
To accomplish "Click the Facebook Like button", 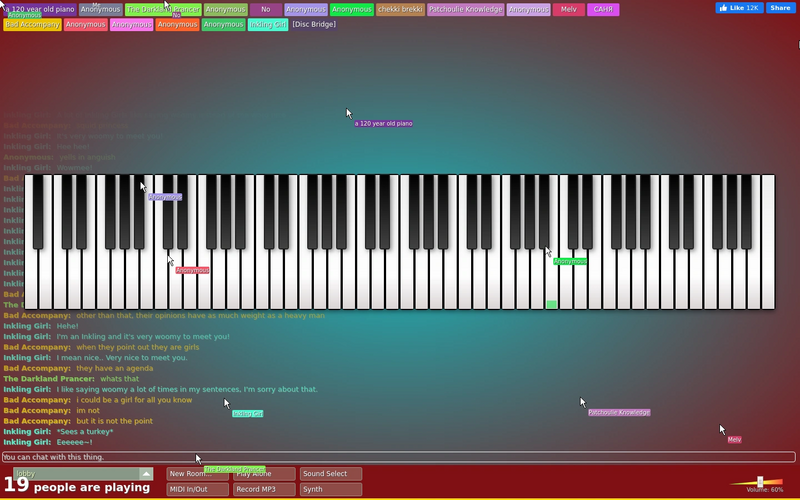I will (739, 8).
